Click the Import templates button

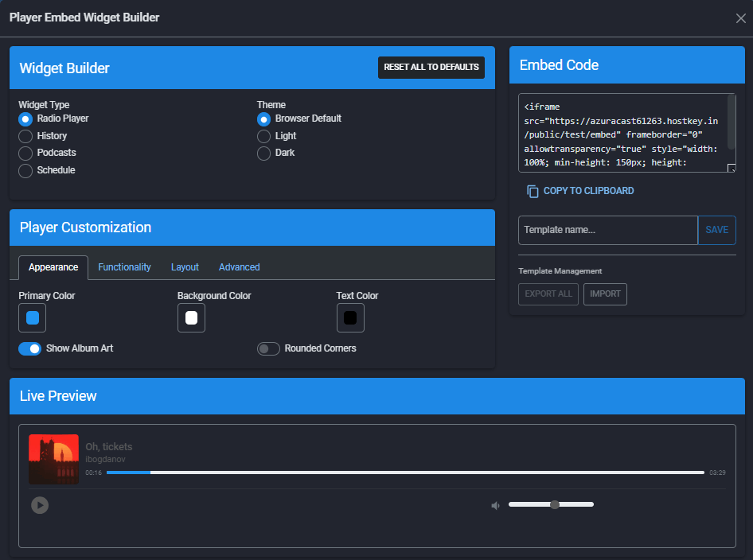pyautogui.click(x=605, y=294)
